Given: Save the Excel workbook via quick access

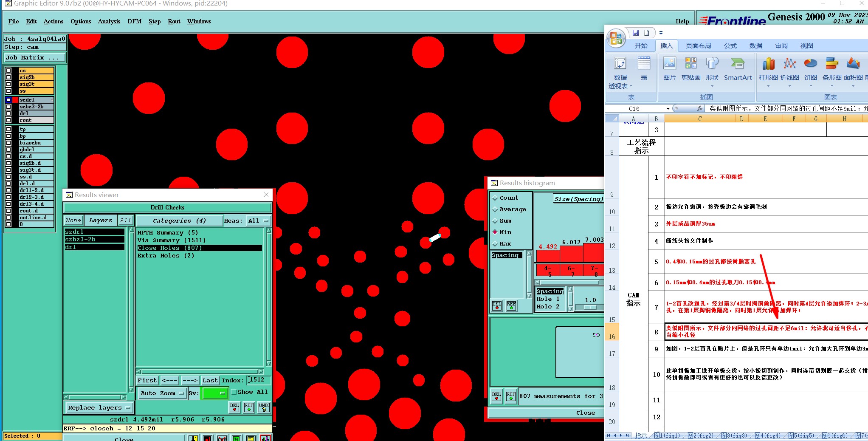Looking at the screenshot, I should 636,33.
